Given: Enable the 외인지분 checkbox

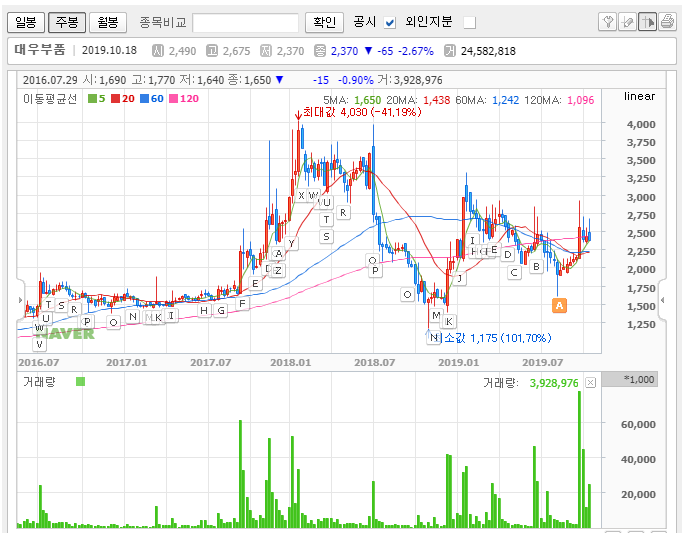Looking at the screenshot, I should click(470, 22).
